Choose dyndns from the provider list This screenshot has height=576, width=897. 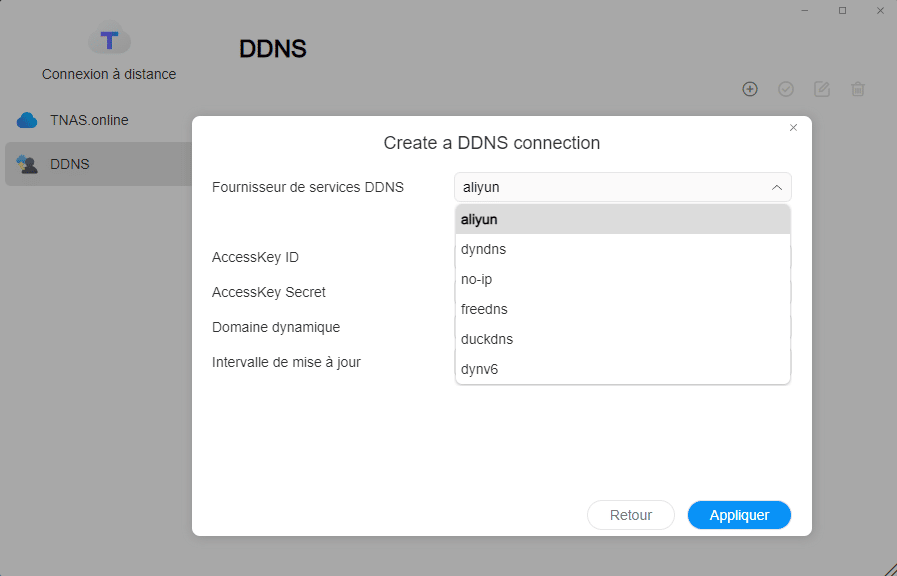tap(622, 249)
